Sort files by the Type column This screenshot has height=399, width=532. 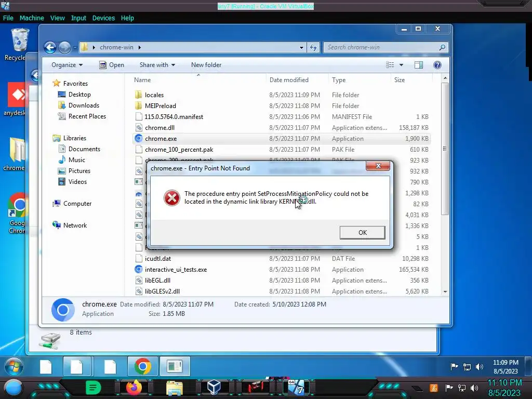pos(339,80)
